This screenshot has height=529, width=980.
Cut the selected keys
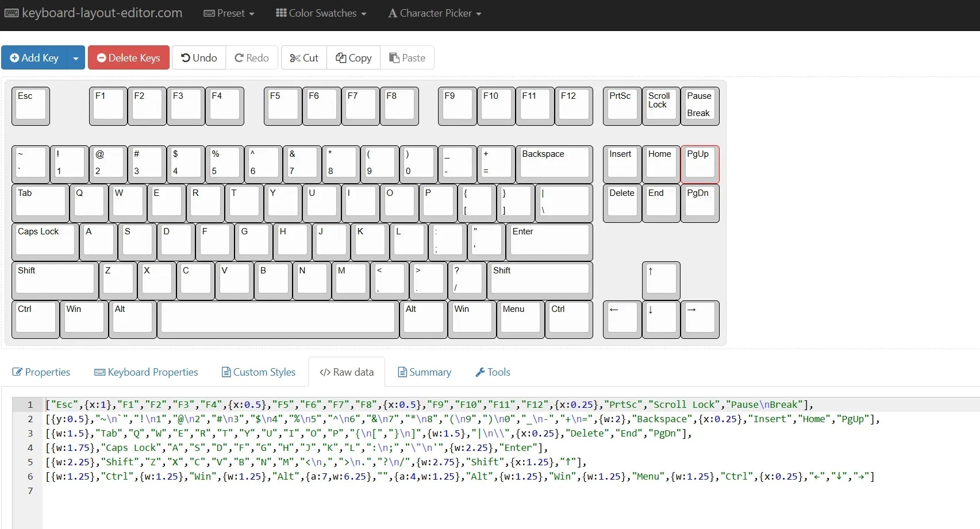(304, 57)
